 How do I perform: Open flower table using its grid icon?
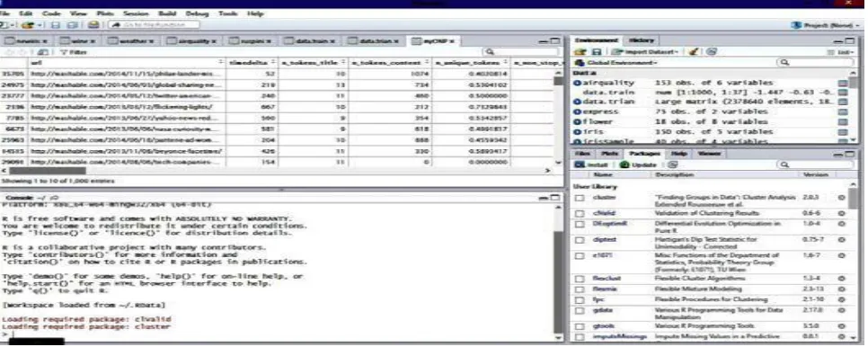tap(843, 122)
